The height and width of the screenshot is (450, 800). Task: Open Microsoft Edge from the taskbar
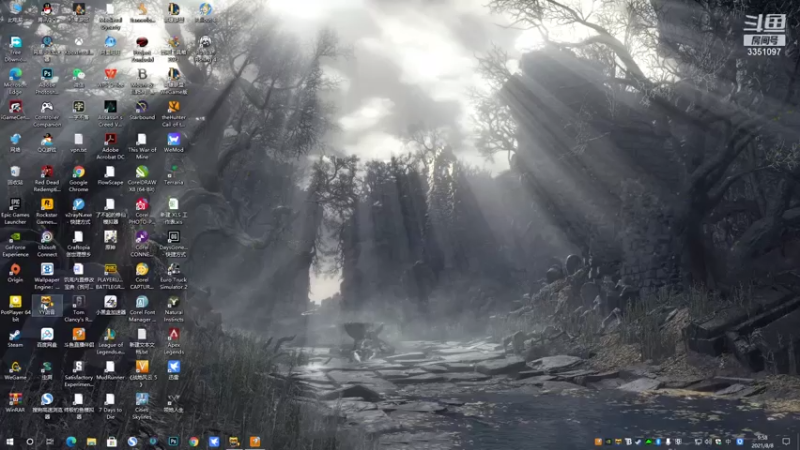click(71, 441)
